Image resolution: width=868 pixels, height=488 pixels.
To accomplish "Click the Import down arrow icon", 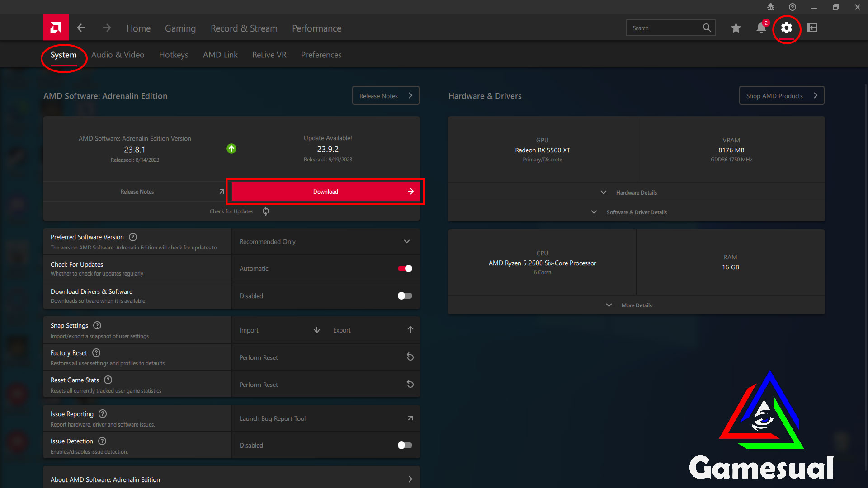I will coord(317,330).
